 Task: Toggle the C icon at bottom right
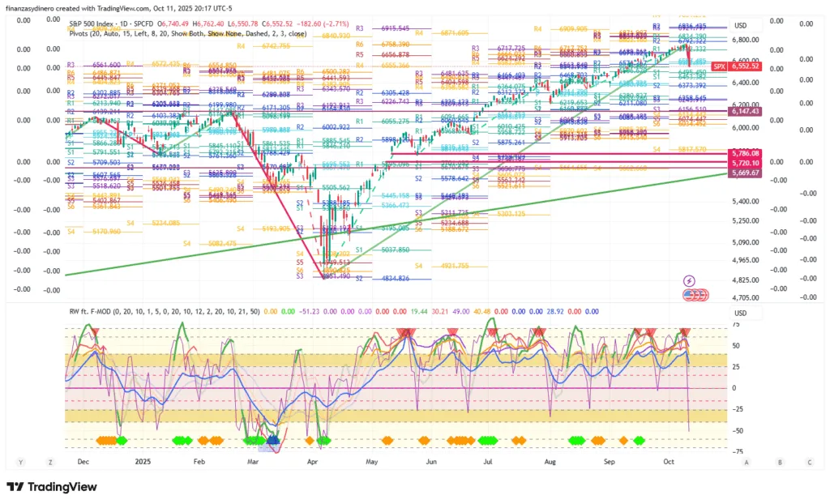(808, 462)
